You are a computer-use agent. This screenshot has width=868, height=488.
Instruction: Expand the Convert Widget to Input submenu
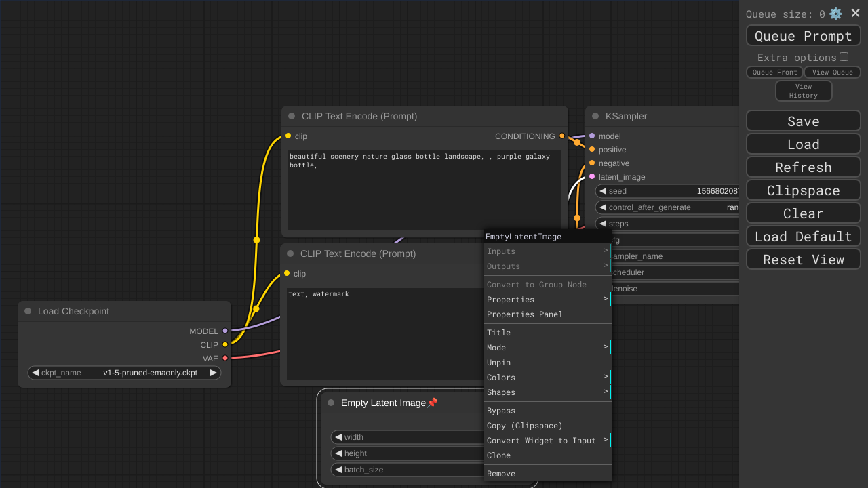coord(547,441)
